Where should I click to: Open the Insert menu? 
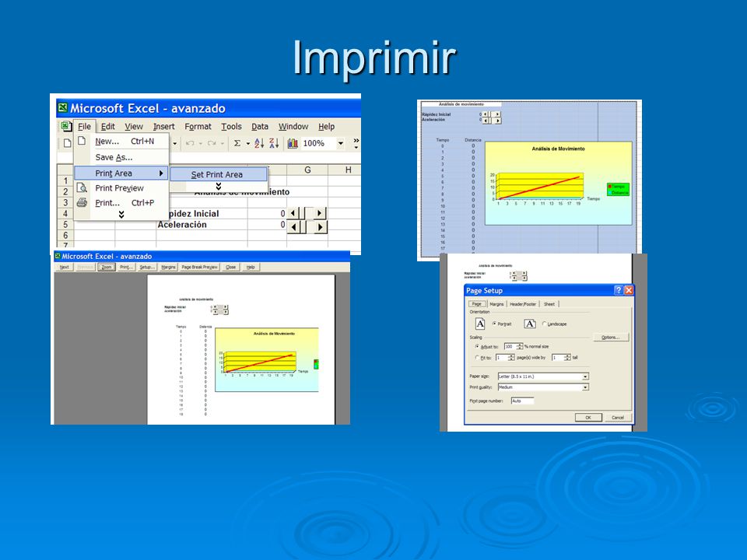pyautogui.click(x=163, y=127)
